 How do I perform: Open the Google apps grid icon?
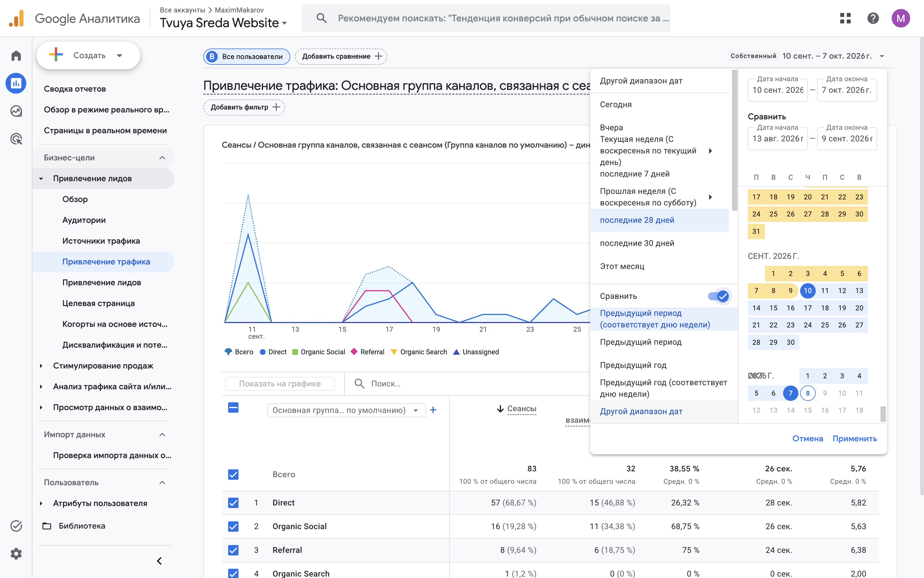pyautogui.click(x=845, y=18)
